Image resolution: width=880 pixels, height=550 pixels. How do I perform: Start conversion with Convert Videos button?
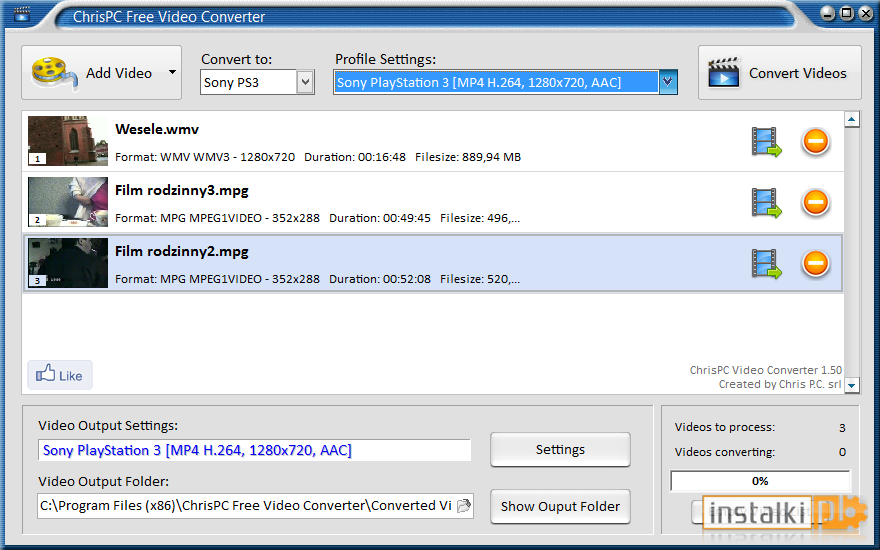click(780, 73)
